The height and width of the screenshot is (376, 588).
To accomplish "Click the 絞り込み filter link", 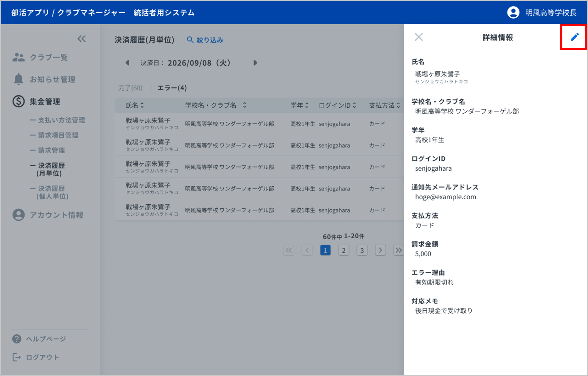I will pyautogui.click(x=210, y=40).
